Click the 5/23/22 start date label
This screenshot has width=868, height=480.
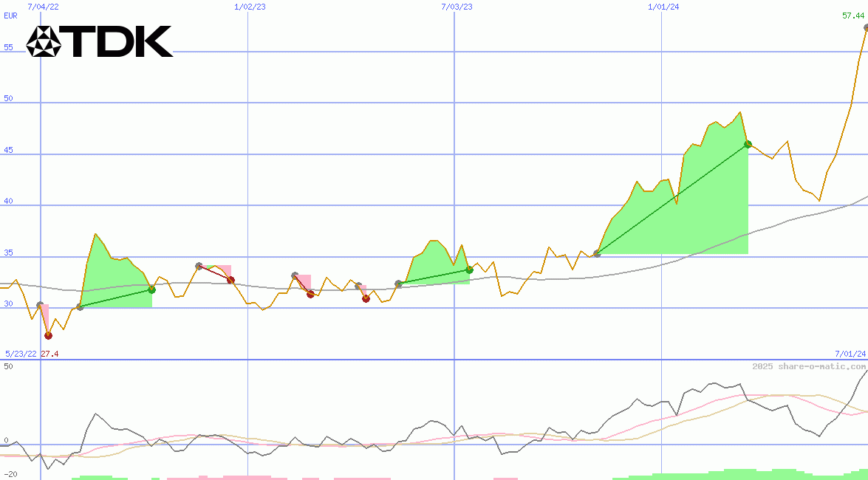pyautogui.click(x=21, y=354)
